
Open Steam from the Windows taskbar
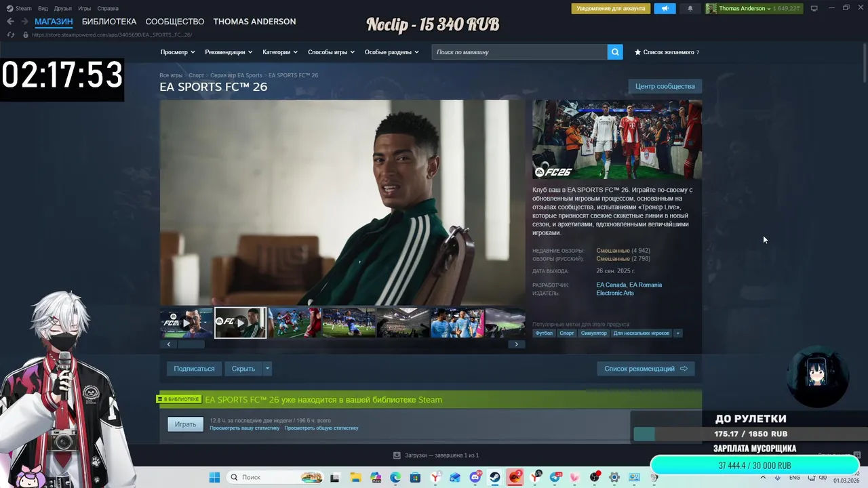coord(495,477)
